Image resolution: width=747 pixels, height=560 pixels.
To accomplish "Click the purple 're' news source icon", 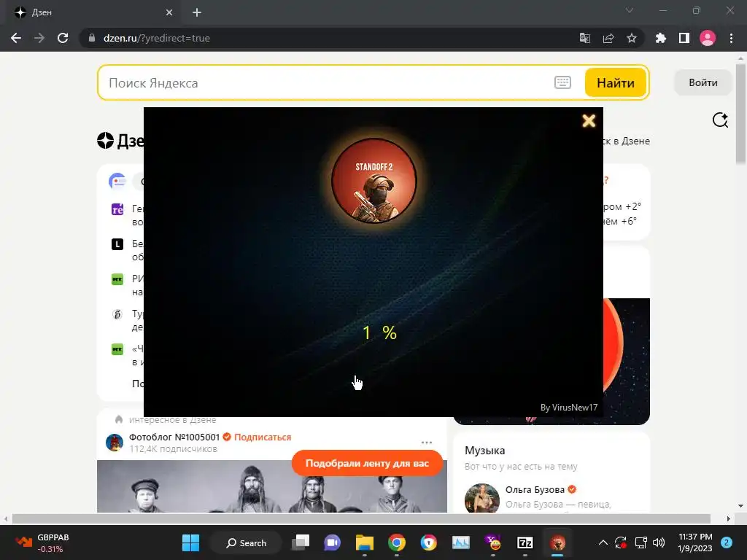I will [117, 209].
